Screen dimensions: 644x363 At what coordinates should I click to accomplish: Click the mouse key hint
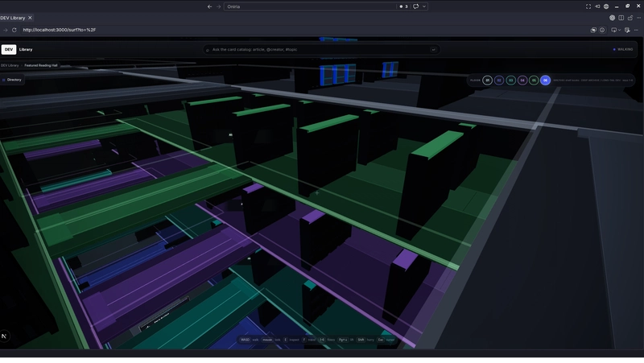pyautogui.click(x=267, y=340)
